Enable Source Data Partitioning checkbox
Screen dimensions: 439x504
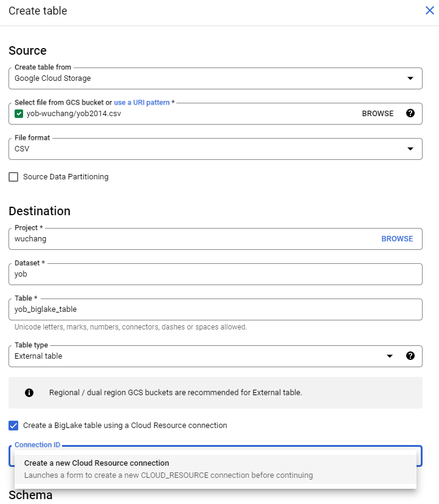13,177
